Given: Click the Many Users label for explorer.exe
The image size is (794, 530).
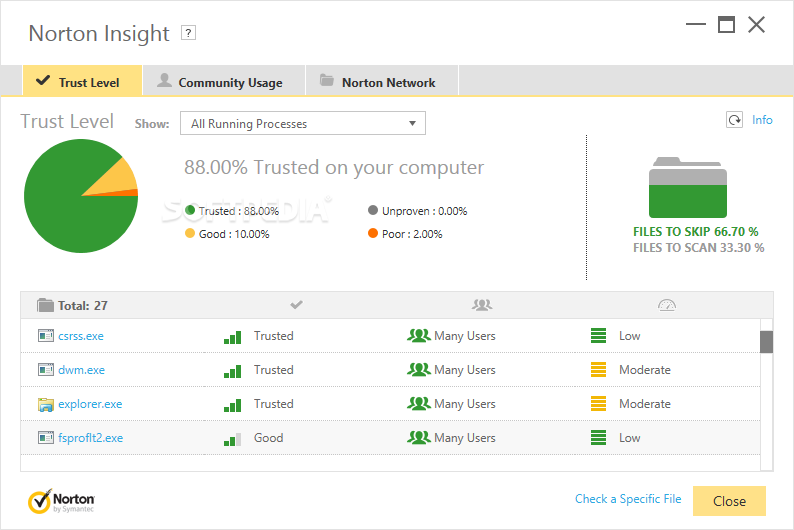Looking at the screenshot, I should tap(465, 404).
